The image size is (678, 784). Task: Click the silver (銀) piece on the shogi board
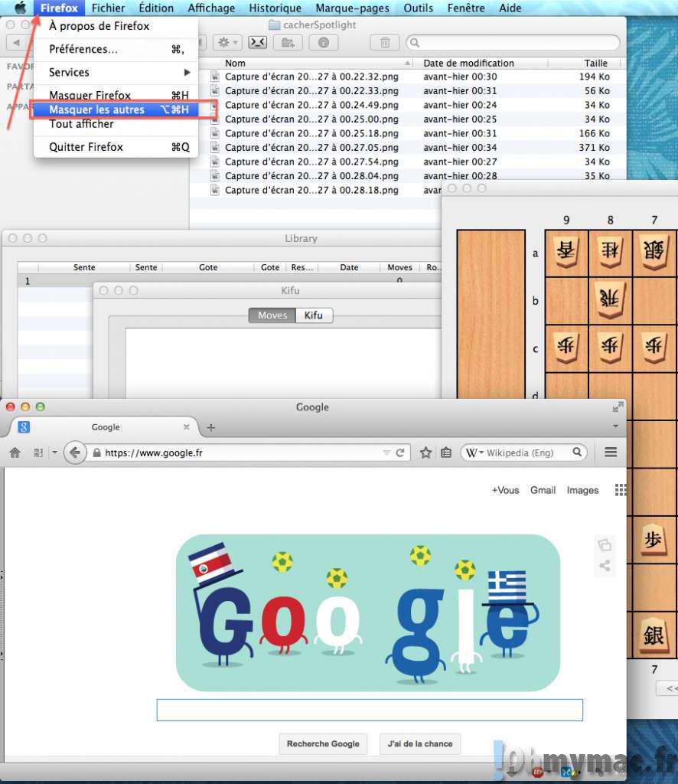click(x=654, y=636)
